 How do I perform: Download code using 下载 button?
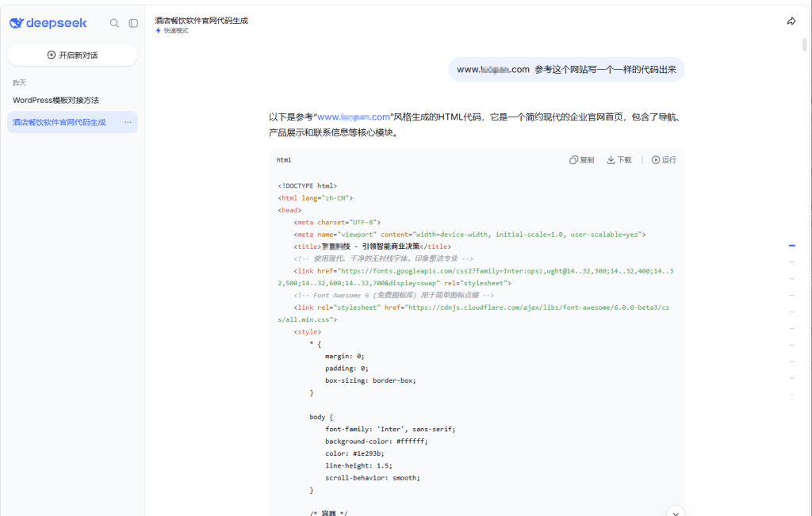coord(619,160)
